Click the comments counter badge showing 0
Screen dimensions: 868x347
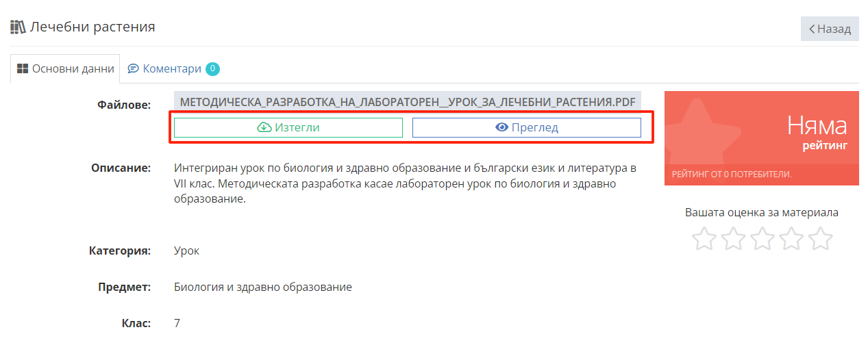(x=212, y=68)
